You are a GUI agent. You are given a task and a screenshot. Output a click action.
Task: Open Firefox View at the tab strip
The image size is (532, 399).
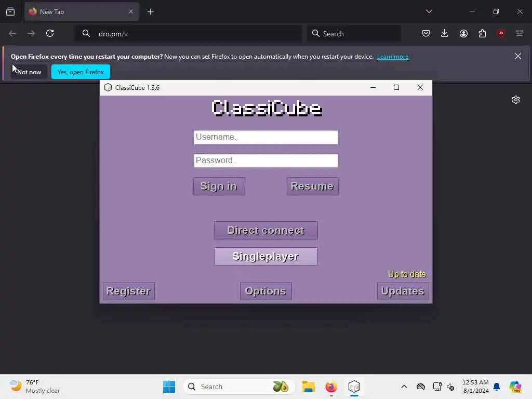point(10,12)
